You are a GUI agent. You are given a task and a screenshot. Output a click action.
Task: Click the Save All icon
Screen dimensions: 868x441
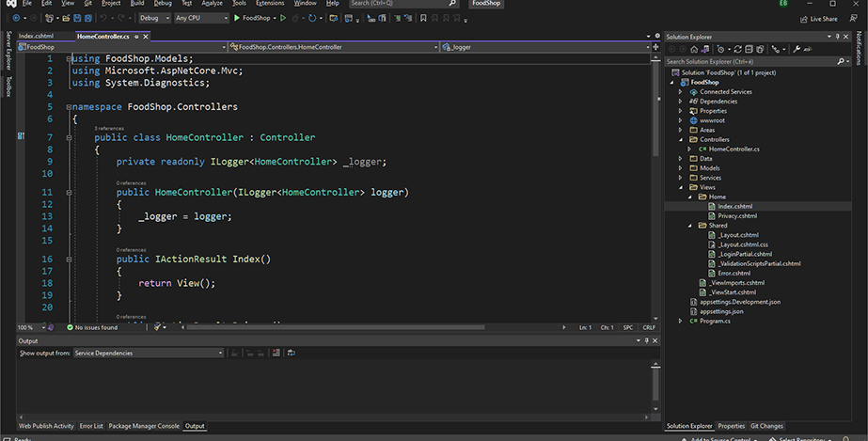pos(88,18)
